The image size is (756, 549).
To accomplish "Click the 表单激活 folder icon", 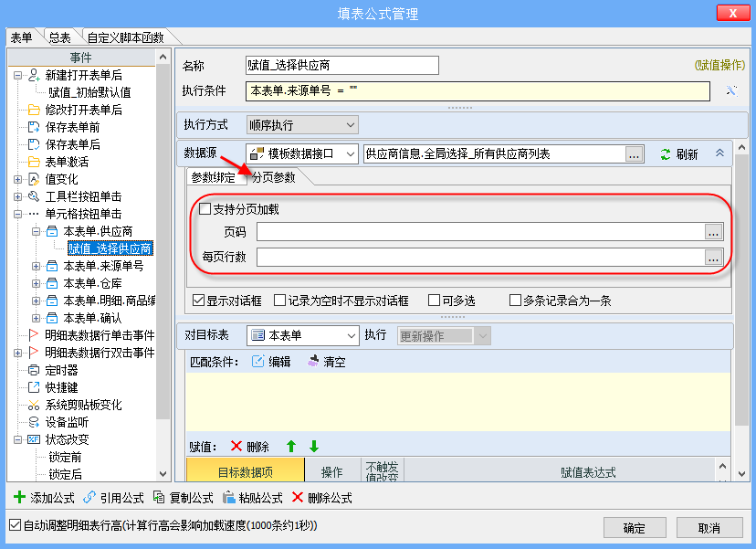I will pos(34,162).
